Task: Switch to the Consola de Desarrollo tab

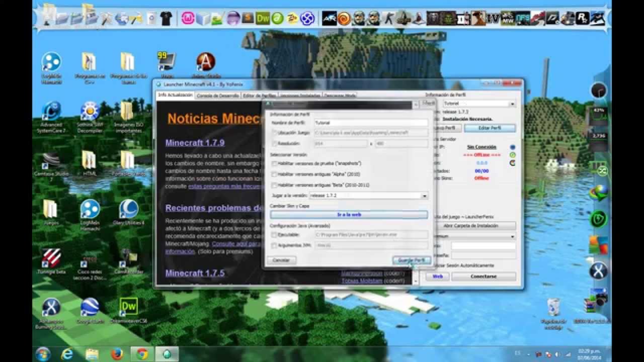Action: 218,95
